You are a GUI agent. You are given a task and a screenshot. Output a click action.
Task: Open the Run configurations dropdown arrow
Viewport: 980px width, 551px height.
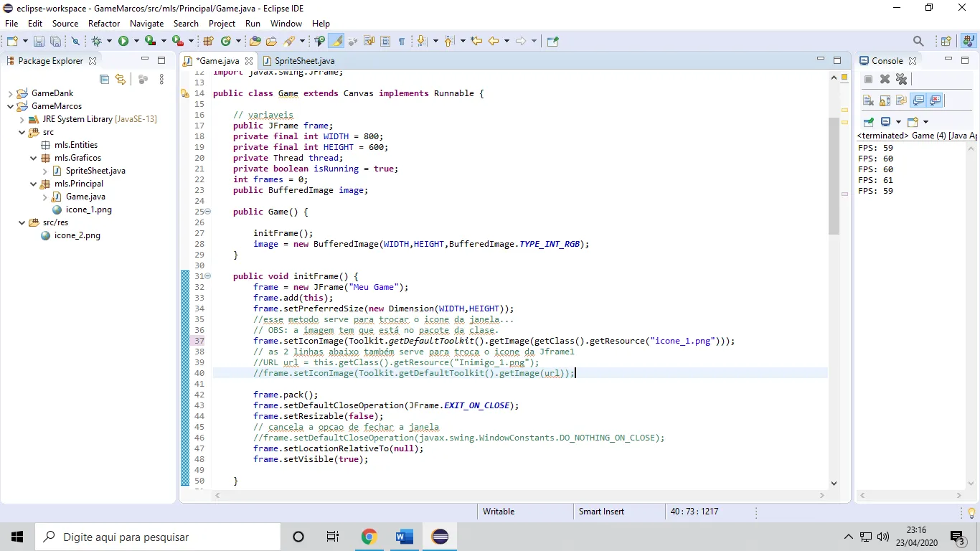[x=136, y=41]
